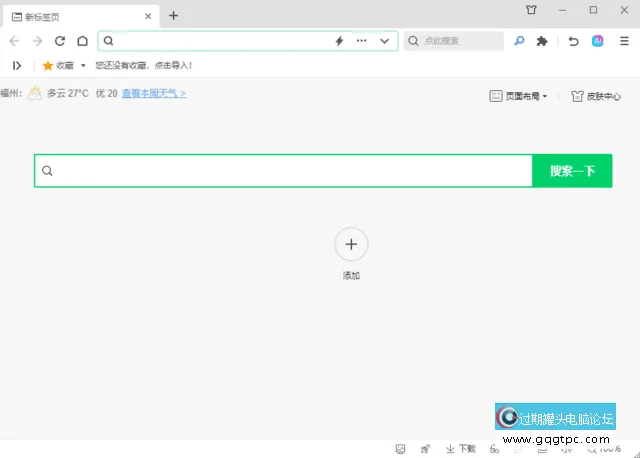Expand the address bar dropdown arrow
640x458 pixels.
[384, 41]
